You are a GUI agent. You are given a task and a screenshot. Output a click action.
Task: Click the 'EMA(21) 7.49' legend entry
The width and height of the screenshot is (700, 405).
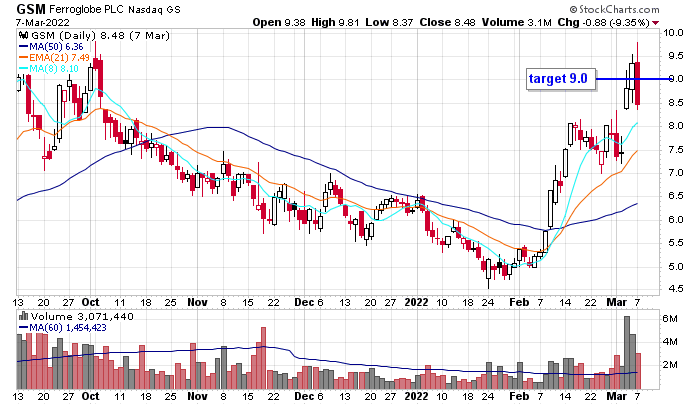(x=54, y=58)
